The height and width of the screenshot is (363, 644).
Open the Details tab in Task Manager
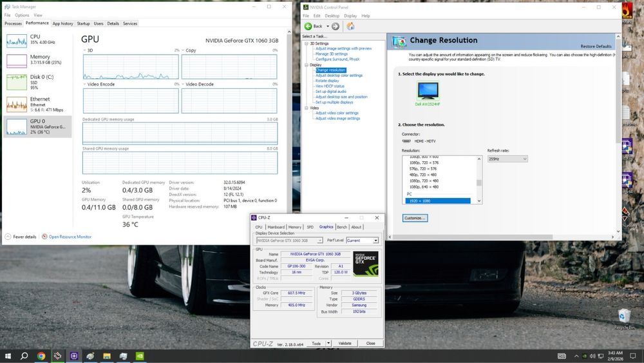[113, 24]
